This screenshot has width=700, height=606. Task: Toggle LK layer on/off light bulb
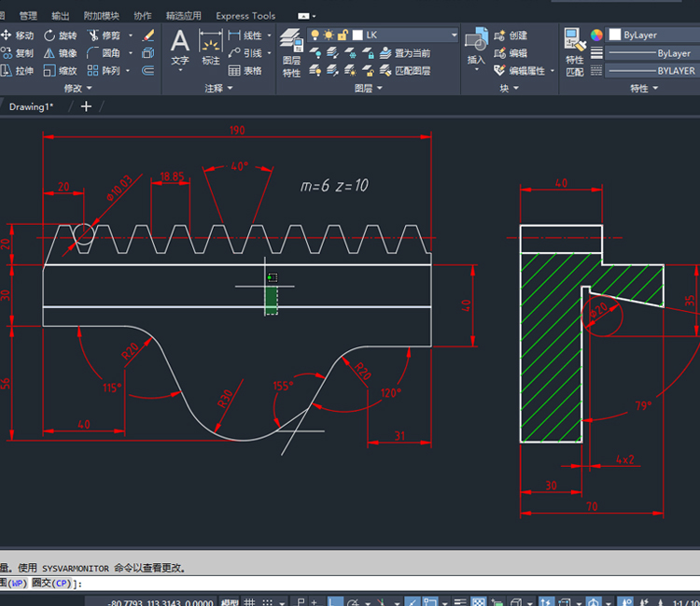click(315, 35)
